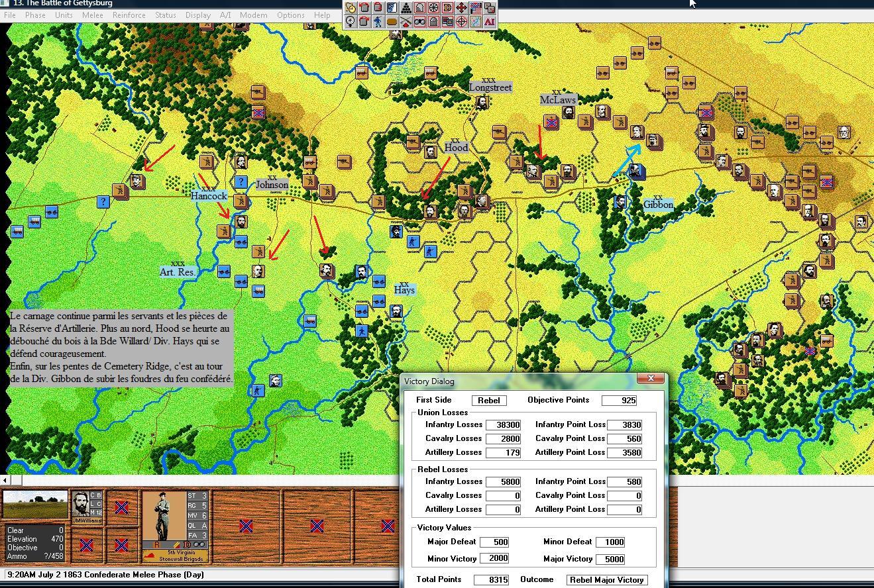Click the Longstreet corps label on map
874x588 pixels.
490,87
